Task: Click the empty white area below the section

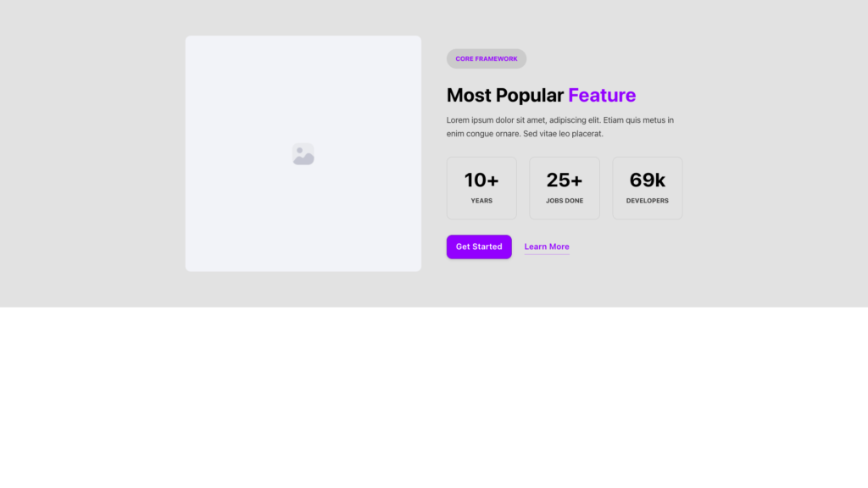Action: coord(434,398)
